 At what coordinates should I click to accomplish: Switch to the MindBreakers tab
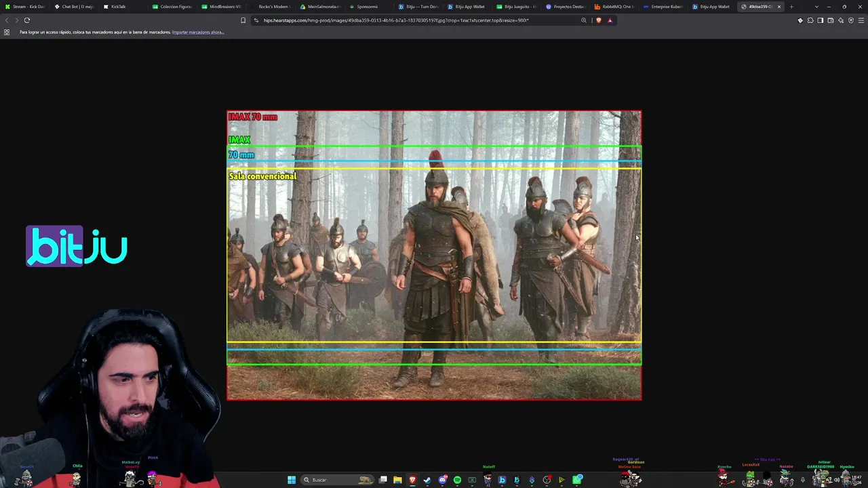[222, 7]
